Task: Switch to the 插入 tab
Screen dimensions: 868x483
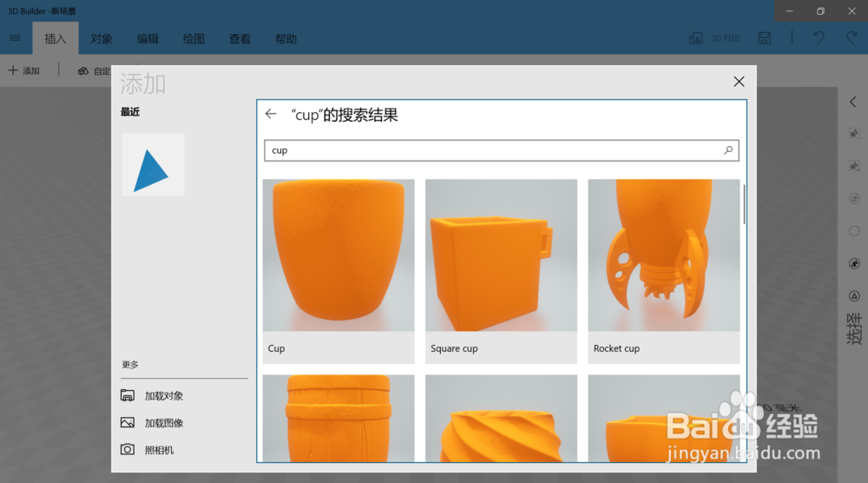Action: click(x=56, y=39)
